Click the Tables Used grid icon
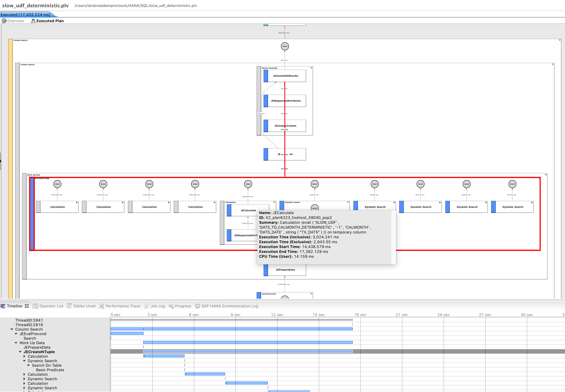 [x=69, y=306]
